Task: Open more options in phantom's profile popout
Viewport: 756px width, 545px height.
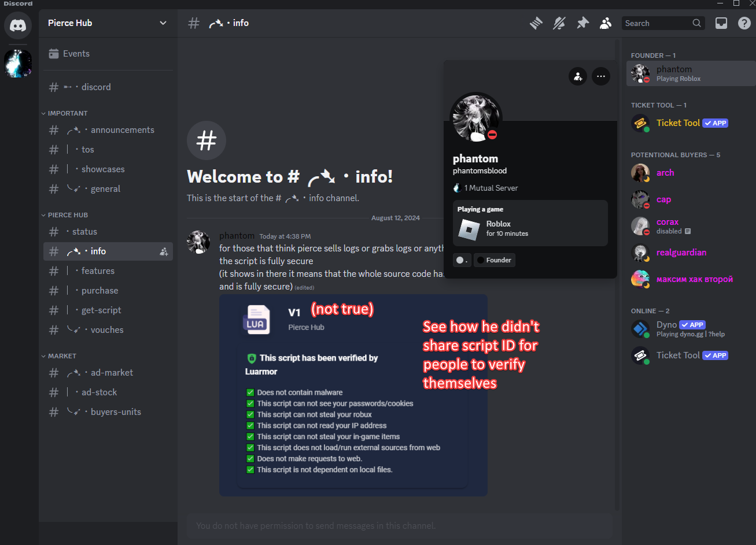Action: [601, 76]
